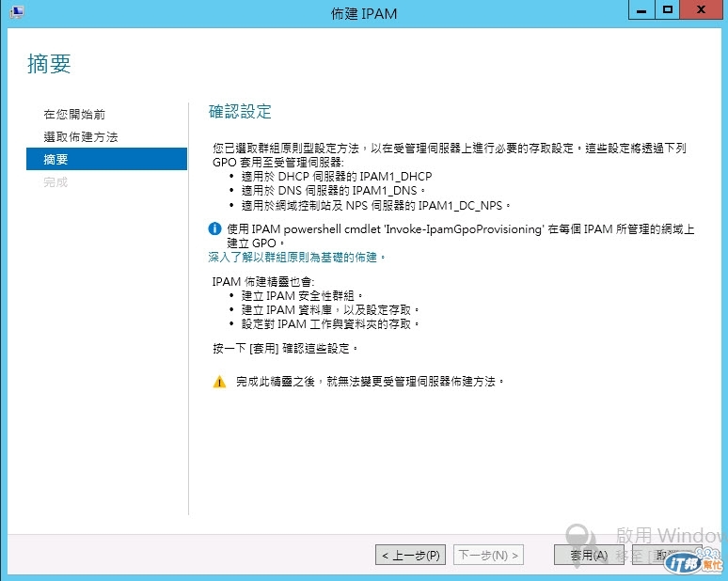Close the 佈建 IPAM window
The height and width of the screenshot is (581, 728).
(701, 9)
